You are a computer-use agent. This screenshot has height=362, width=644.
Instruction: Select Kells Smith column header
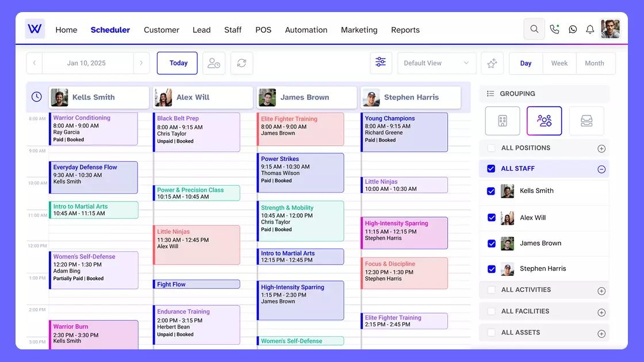pos(99,97)
